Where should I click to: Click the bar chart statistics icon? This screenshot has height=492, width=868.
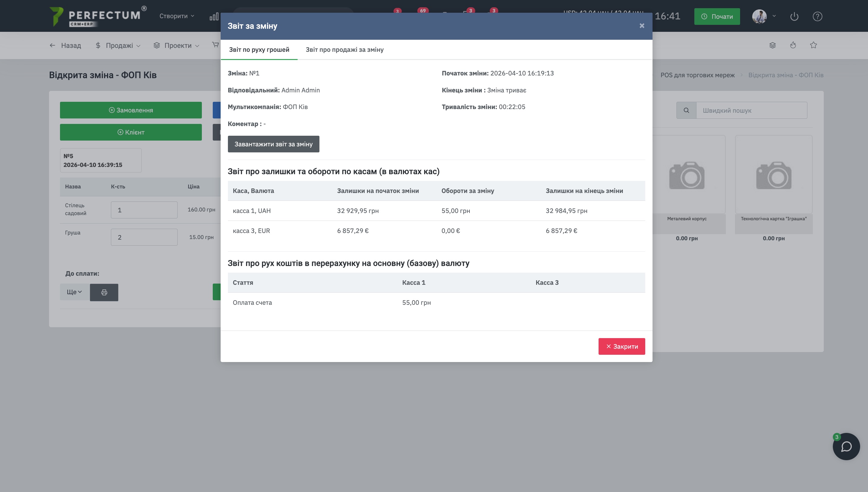point(214,17)
